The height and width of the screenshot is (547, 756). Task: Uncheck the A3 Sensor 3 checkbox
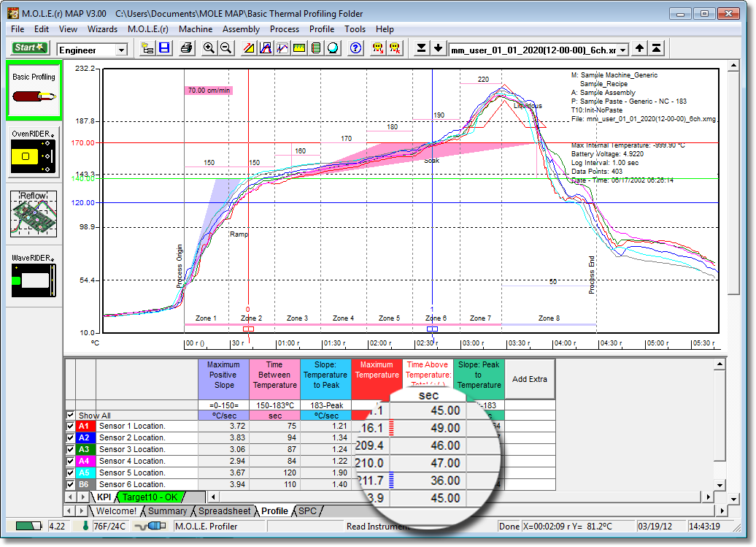[x=70, y=449]
